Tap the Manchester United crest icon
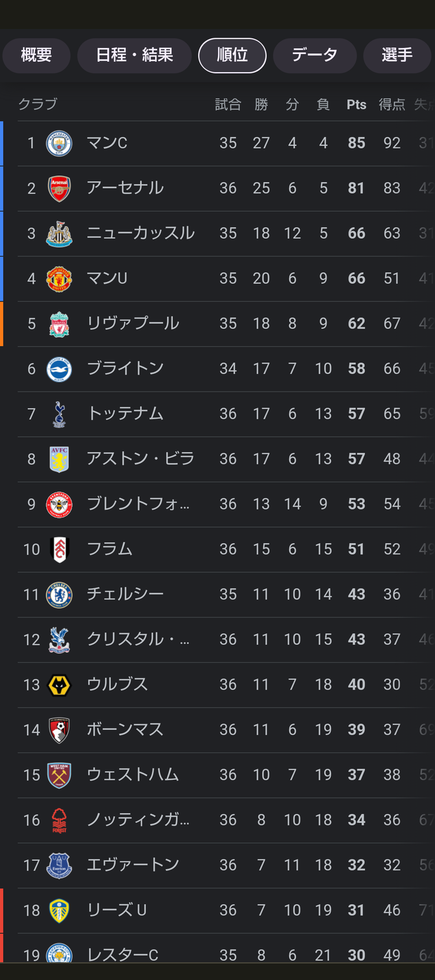Screen dimensions: 435x980 [x=59, y=279]
